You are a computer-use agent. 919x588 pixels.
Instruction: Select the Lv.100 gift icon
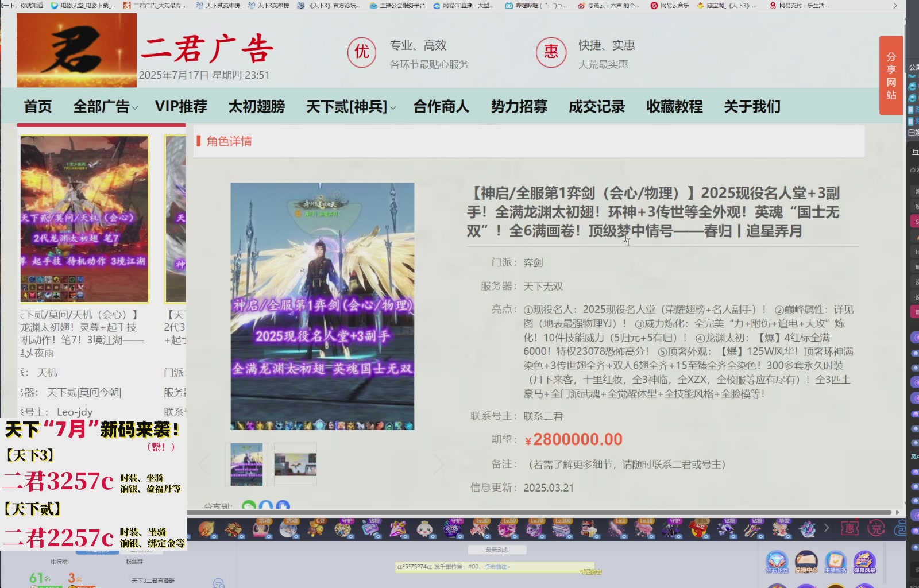coord(562,528)
